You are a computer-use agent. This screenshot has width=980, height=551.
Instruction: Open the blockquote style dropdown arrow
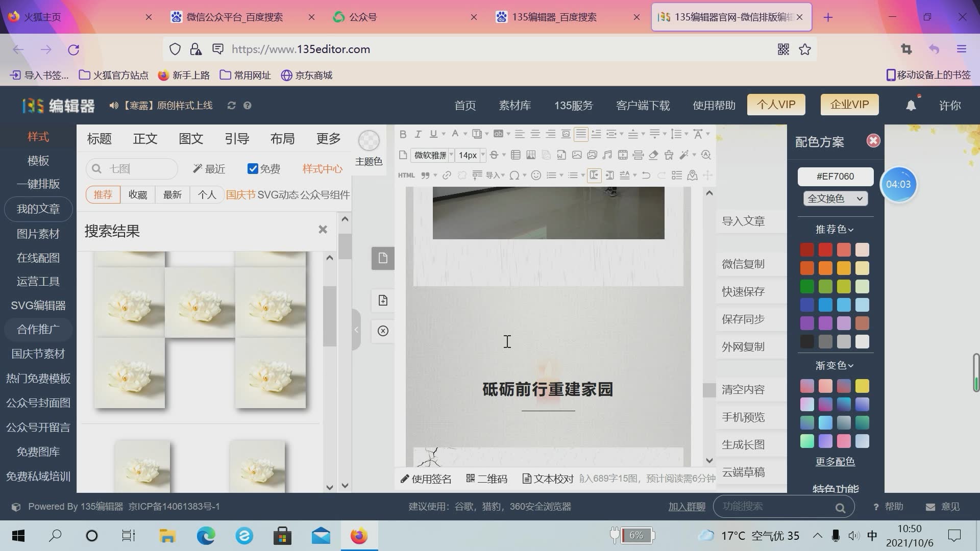pos(435,176)
